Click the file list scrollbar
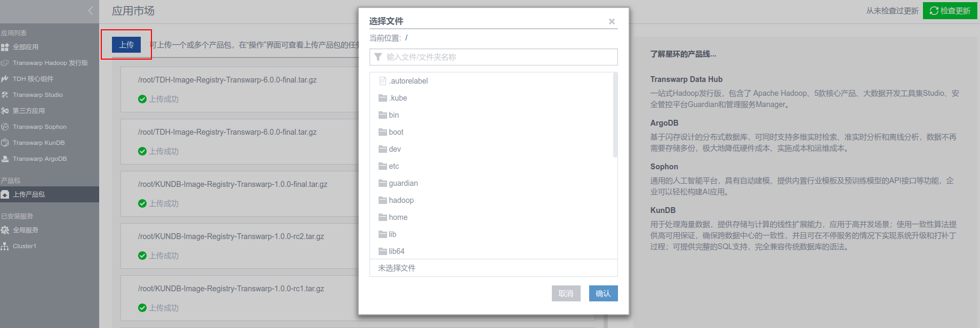Screen dimensions: 980x328 (615, 115)
